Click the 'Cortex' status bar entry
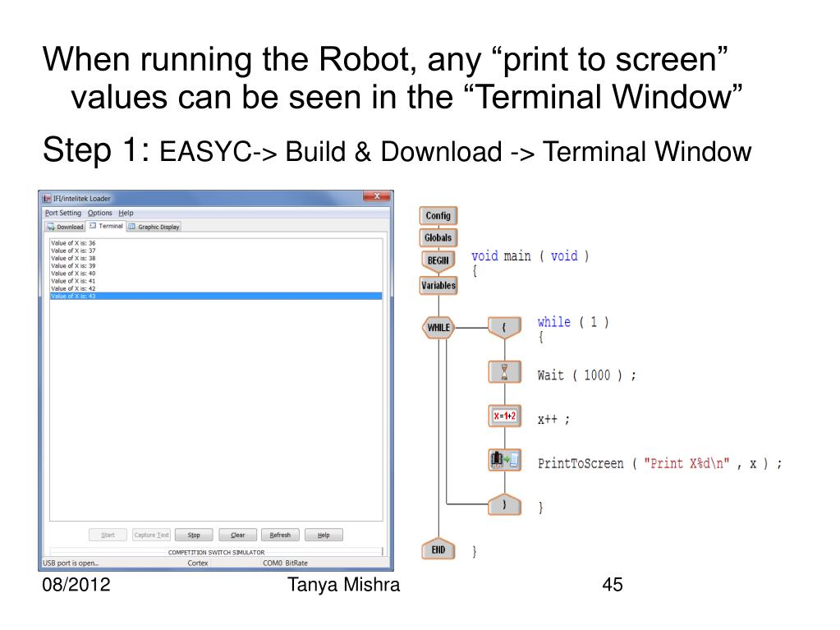 [x=198, y=563]
